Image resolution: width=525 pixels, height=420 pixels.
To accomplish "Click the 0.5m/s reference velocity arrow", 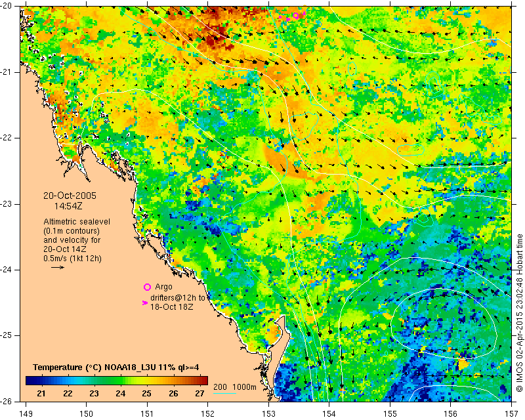I will 58,267.
